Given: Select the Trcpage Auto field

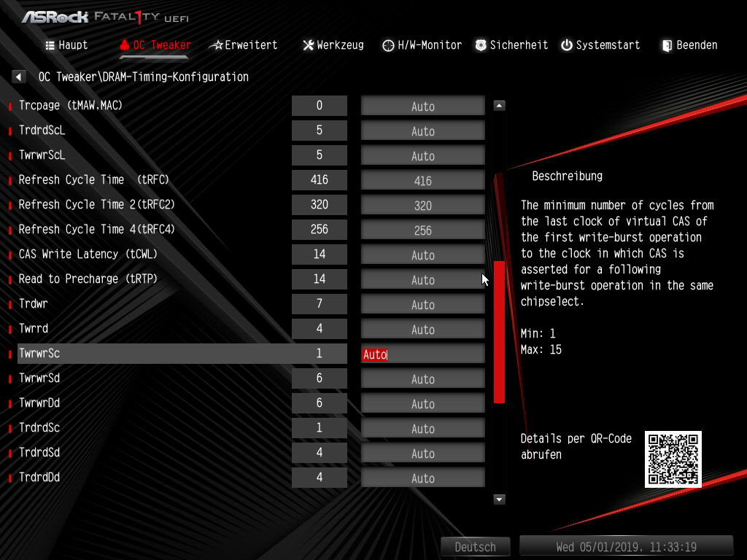Looking at the screenshot, I should pyautogui.click(x=422, y=106).
